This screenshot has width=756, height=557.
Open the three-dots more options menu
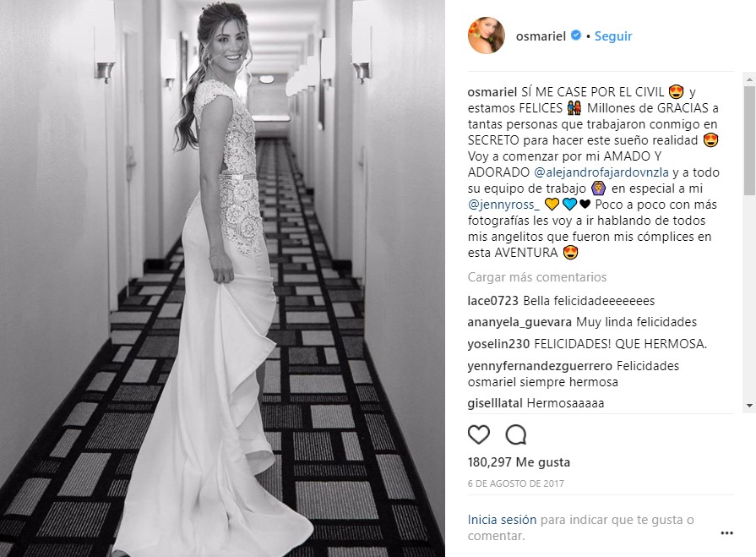[x=726, y=532]
